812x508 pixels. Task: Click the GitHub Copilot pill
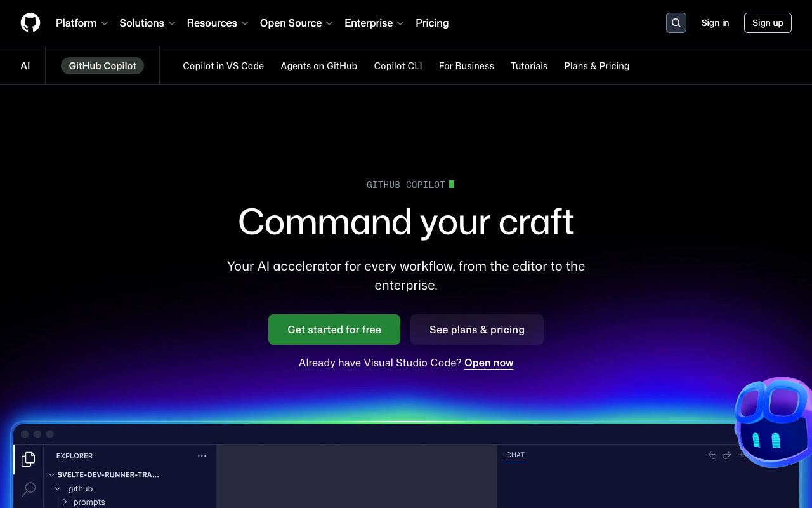point(103,66)
